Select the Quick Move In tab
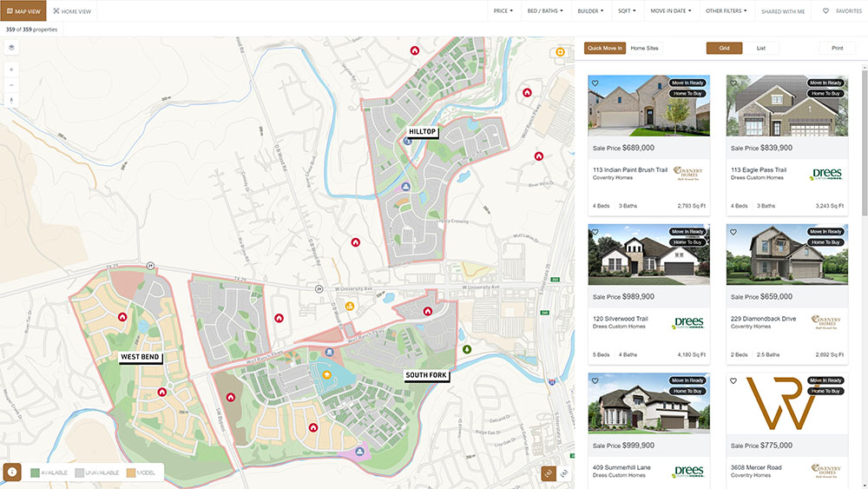This screenshot has height=489, width=868. 605,48
